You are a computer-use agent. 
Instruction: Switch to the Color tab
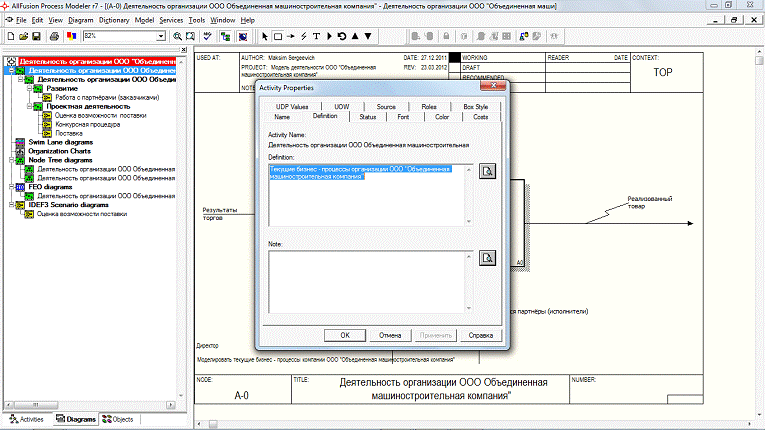coord(442,117)
